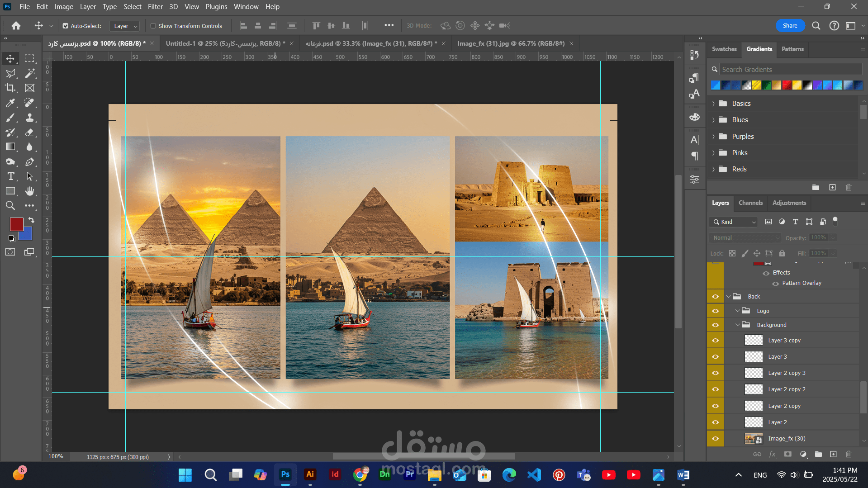Image resolution: width=868 pixels, height=488 pixels.
Task: Open the Plugins menu
Action: (216, 6)
